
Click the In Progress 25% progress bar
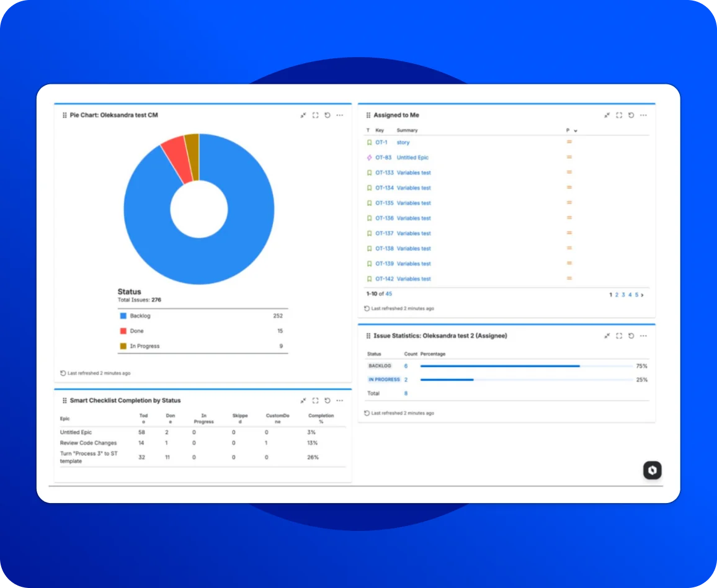(x=527, y=380)
